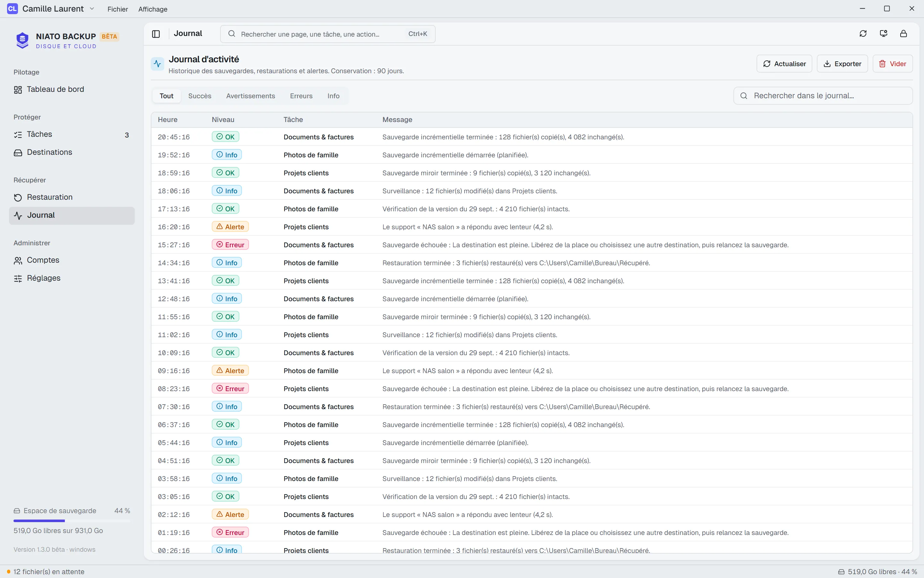Click the Exporter button
The width and height of the screenshot is (924, 578).
point(842,64)
